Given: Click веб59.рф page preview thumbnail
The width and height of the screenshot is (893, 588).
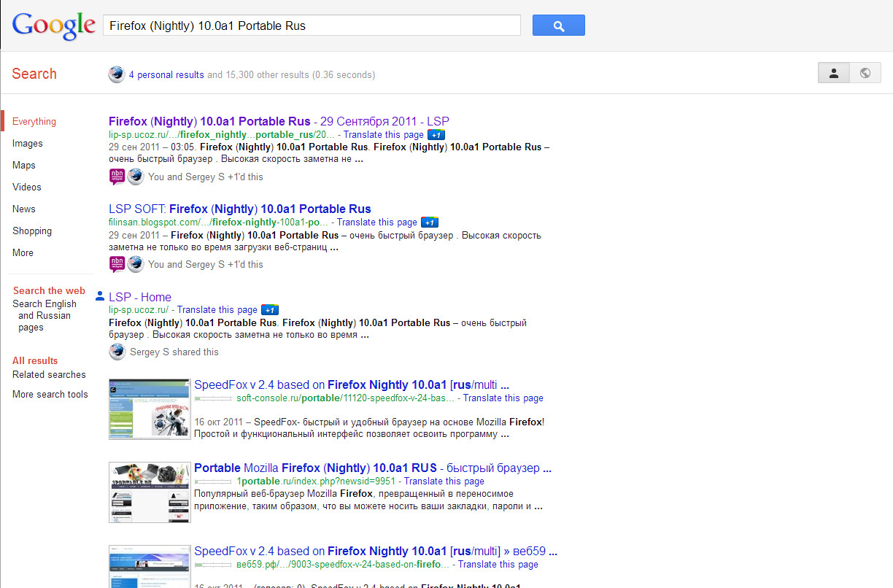Looking at the screenshot, I should 150,566.
